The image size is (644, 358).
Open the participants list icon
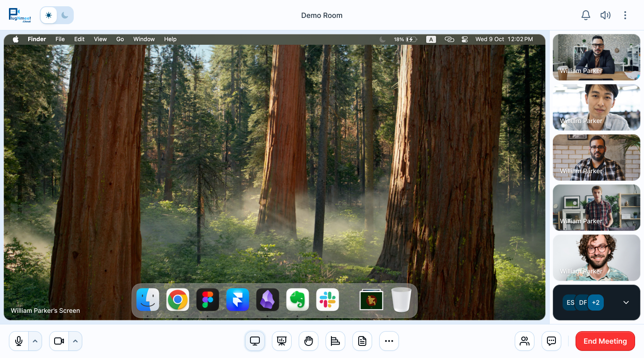[525, 341]
